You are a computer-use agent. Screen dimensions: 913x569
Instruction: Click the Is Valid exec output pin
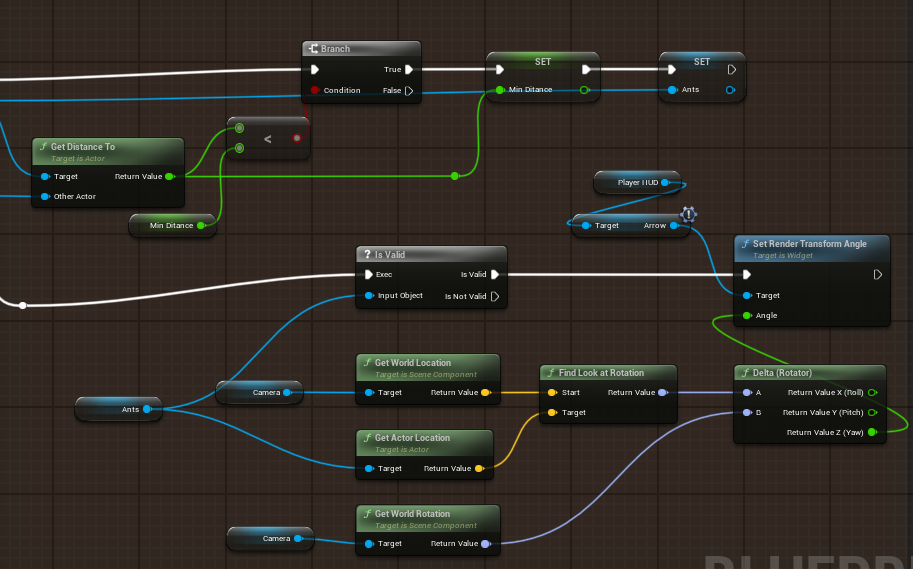[495, 274]
